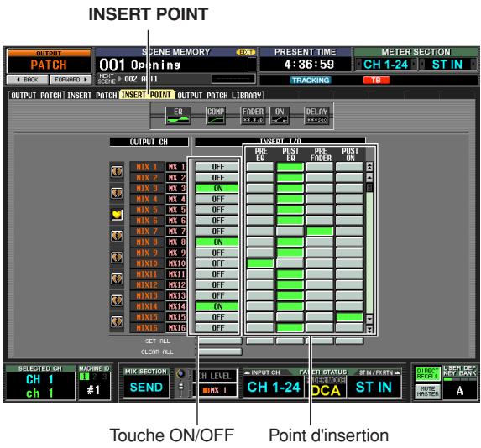Toggle the pair icon for MIX 9-10
This screenshot has height=448, width=481.
117,258
